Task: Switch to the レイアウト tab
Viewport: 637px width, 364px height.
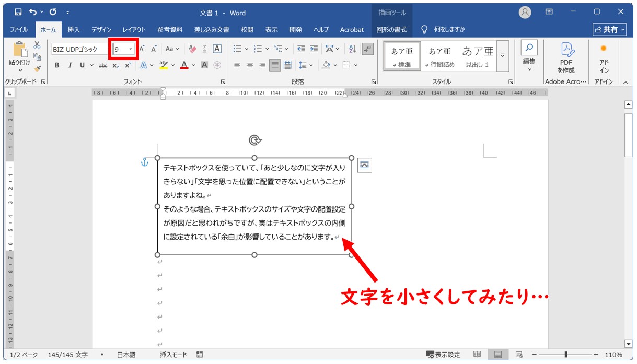Action: tap(134, 30)
